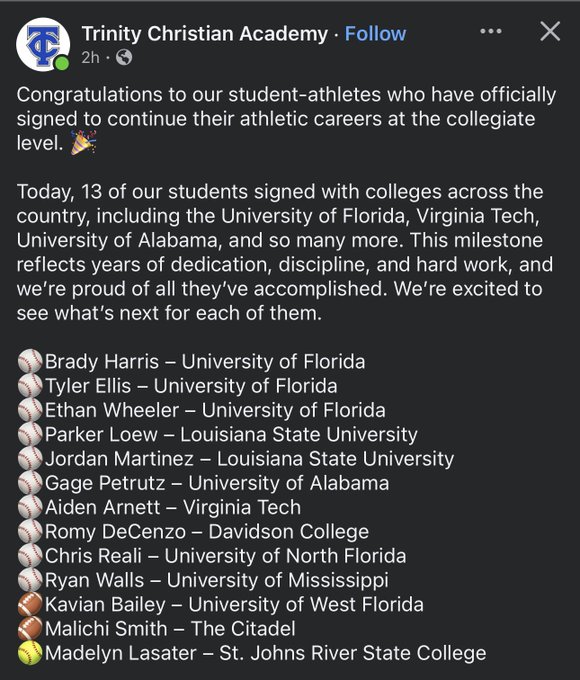The width and height of the screenshot is (580, 680).
Task: Click the Follow link
Action: (375, 34)
